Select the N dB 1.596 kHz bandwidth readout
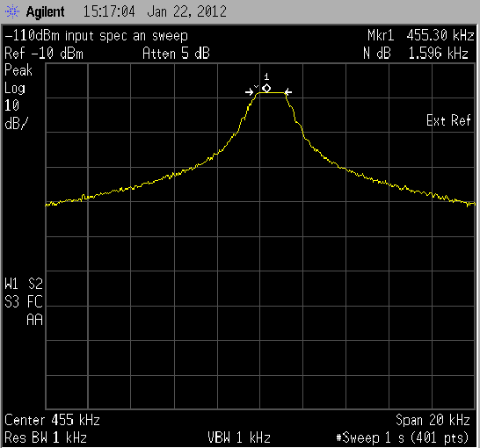 point(416,54)
